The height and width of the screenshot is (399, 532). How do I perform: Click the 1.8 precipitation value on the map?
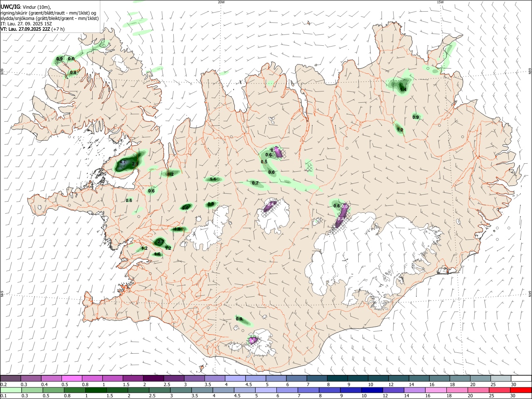coord(177,229)
